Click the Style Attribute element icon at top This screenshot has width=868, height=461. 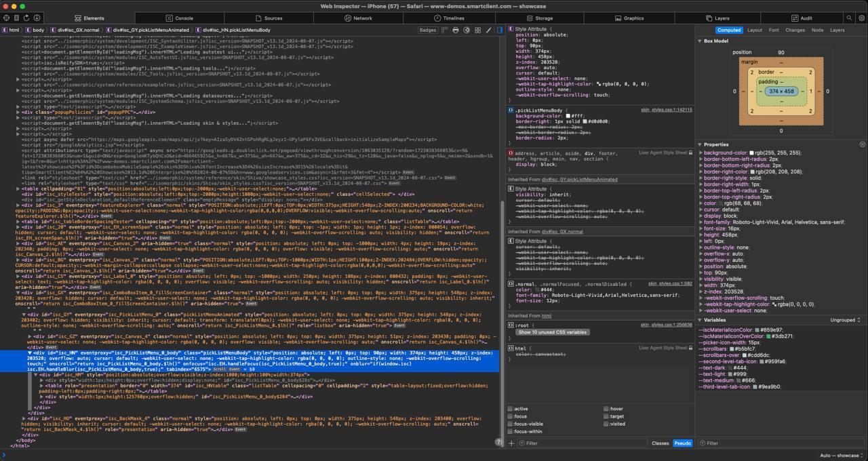[x=511, y=29]
